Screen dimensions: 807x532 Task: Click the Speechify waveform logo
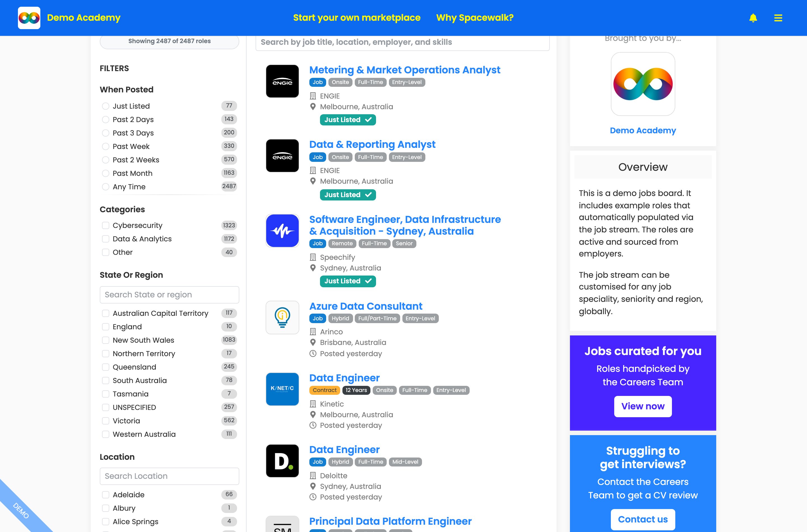tap(282, 231)
